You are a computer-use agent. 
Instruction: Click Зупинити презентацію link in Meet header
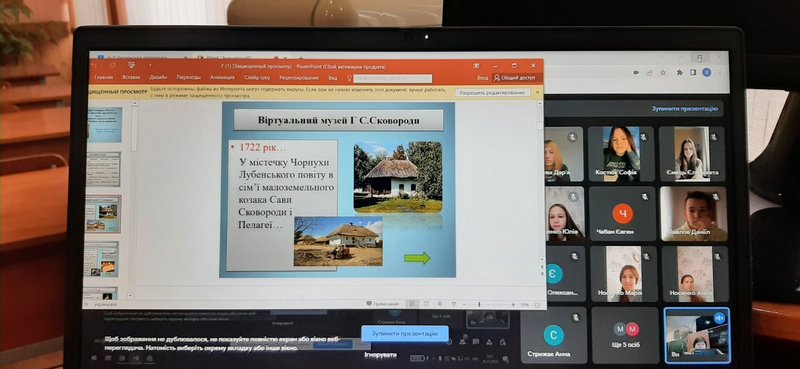[685, 109]
